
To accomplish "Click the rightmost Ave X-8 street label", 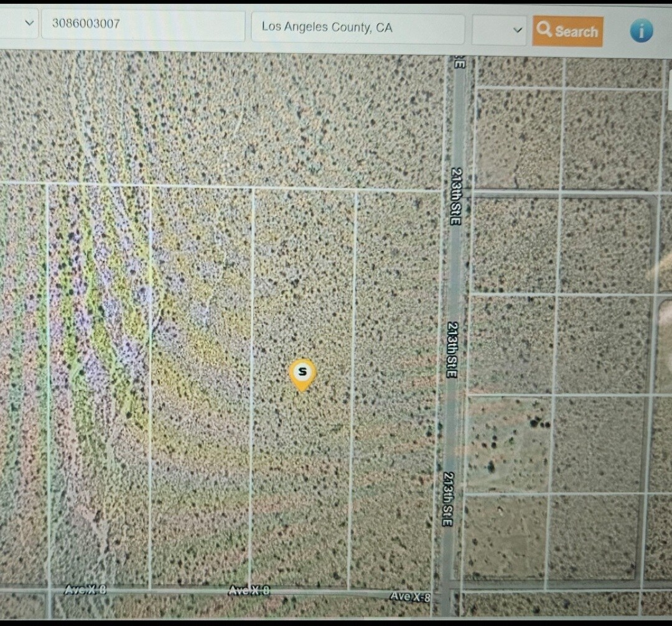I will (410, 596).
